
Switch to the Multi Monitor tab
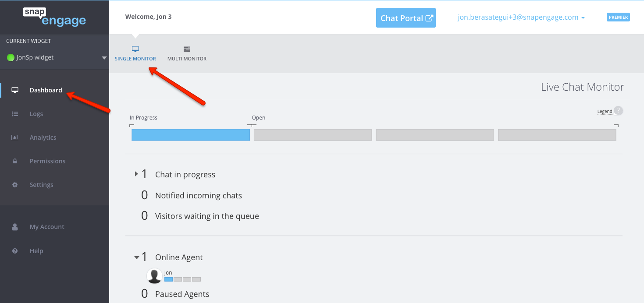187,53
